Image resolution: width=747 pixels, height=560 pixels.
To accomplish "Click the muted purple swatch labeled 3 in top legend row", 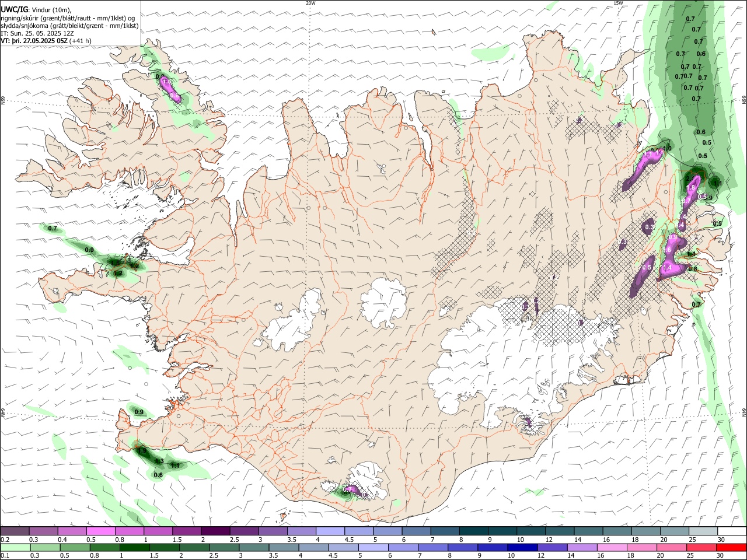I will click(x=272, y=531).
